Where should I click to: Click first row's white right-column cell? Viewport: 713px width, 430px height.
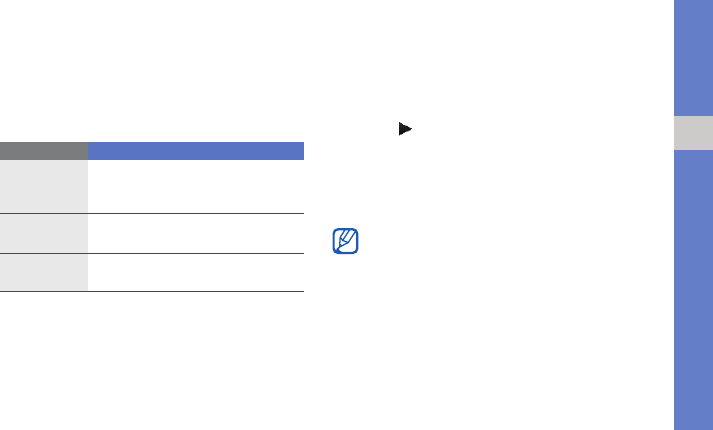(x=195, y=186)
